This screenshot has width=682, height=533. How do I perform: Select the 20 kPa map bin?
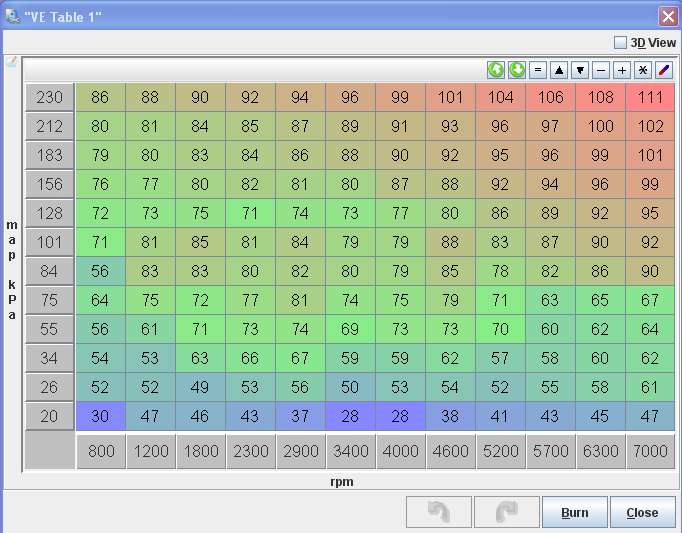click(x=50, y=416)
